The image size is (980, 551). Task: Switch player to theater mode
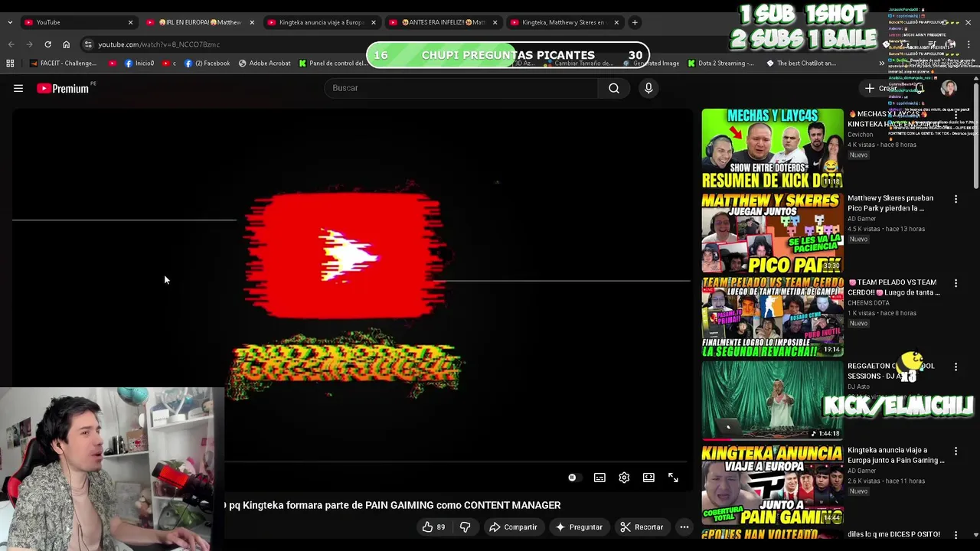tap(648, 478)
